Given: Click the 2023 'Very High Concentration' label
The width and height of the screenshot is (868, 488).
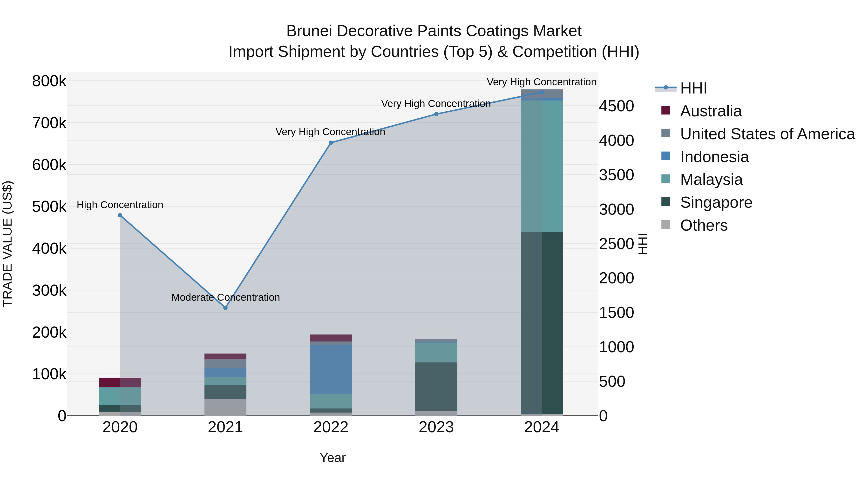Looking at the screenshot, I should click(436, 103).
